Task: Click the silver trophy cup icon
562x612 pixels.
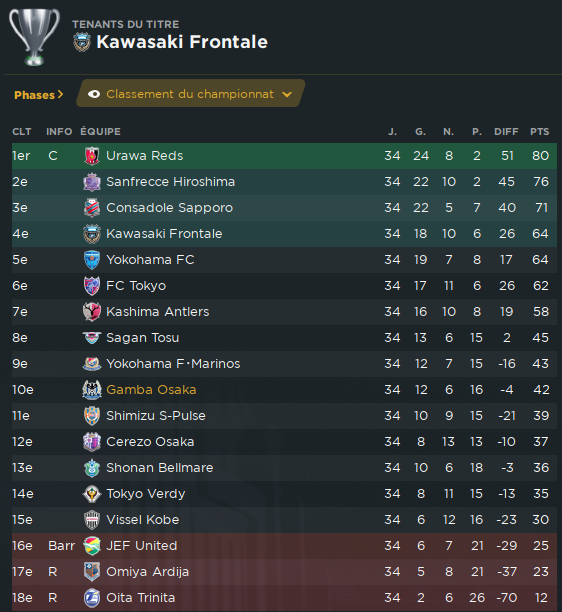Action: (x=34, y=37)
